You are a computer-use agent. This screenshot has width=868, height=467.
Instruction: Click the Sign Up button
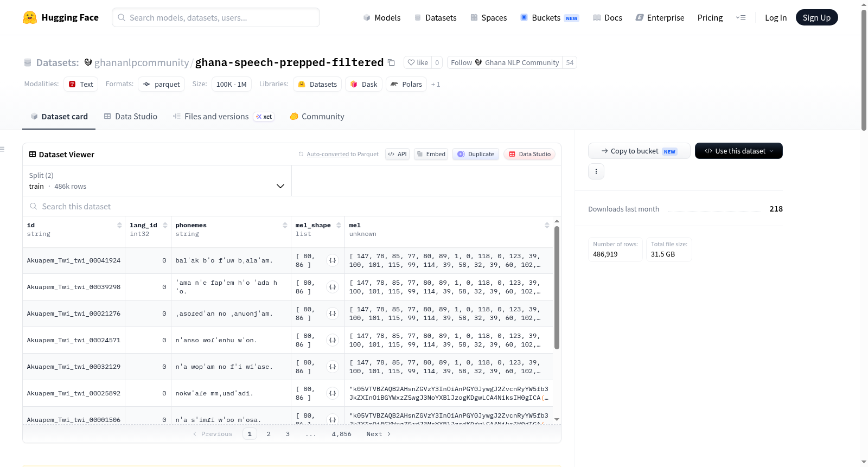point(816,17)
